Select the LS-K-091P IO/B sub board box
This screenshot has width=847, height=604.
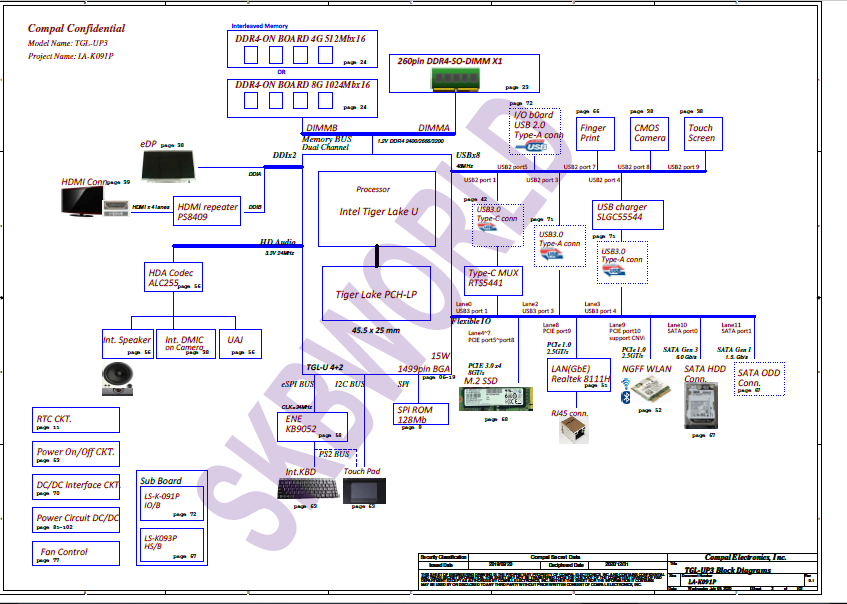pyautogui.click(x=172, y=504)
